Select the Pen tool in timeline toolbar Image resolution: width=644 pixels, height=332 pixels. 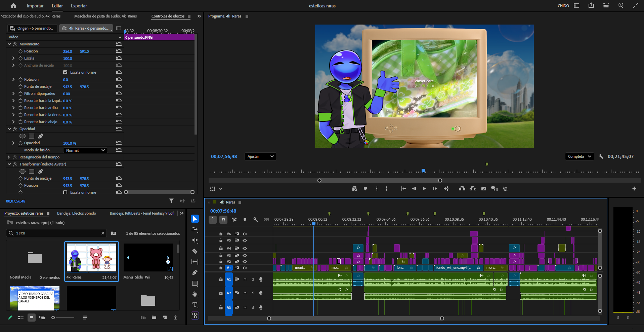pos(195,272)
